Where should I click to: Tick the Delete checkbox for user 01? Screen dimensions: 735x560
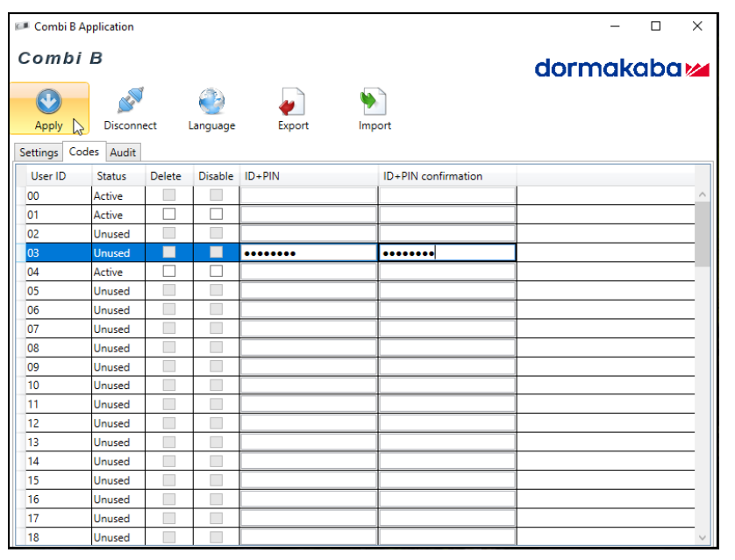(x=169, y=215)
